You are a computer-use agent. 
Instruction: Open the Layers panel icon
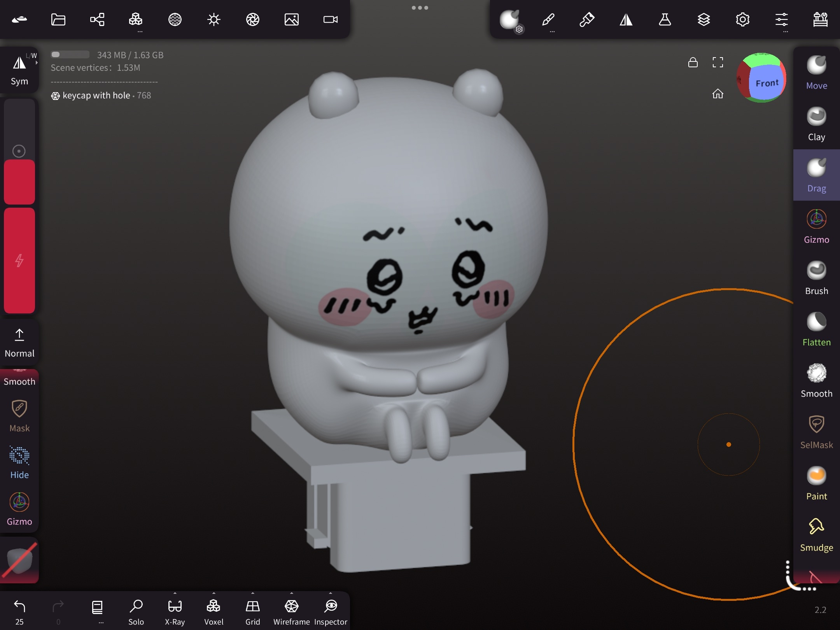coord(703,19)
